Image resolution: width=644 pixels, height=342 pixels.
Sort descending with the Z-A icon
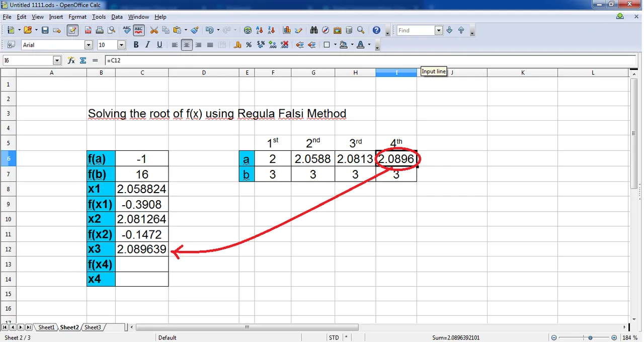coord(271,30)
